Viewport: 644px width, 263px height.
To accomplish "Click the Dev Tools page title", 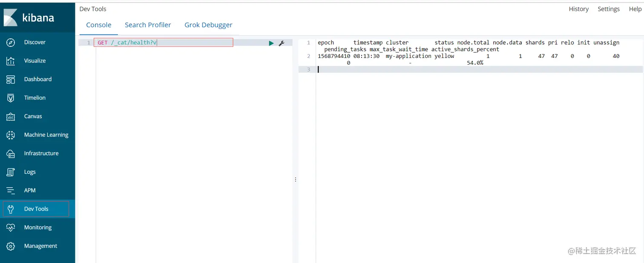I will click(93, 9).
